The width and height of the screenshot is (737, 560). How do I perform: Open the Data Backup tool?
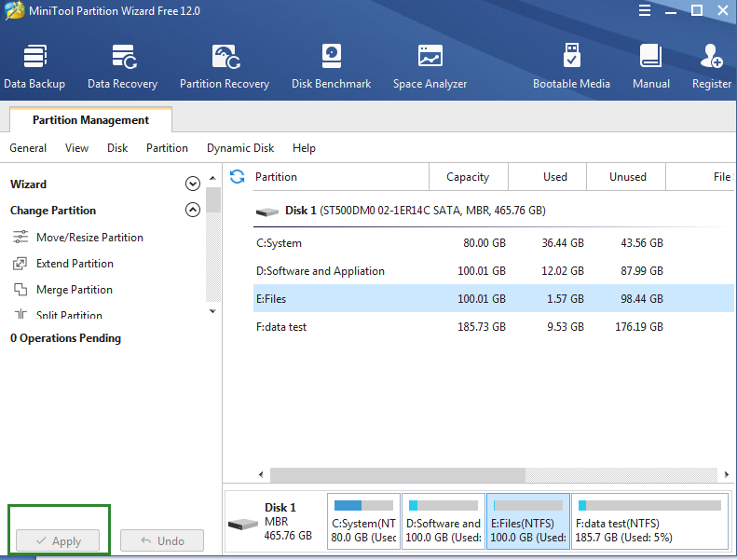tap(34, 67)
